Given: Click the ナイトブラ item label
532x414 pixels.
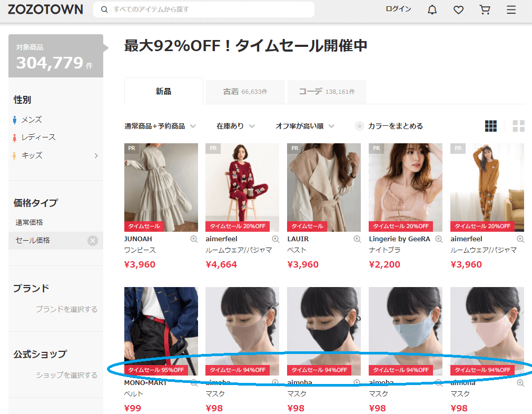Looking at the screenshot, I should click(385, 250).
